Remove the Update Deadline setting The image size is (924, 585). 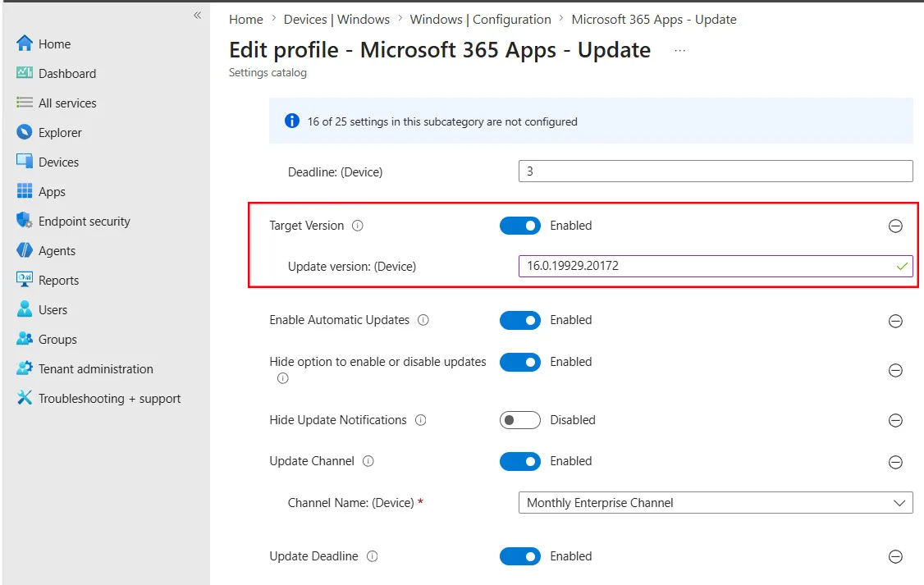pos(895,557)
